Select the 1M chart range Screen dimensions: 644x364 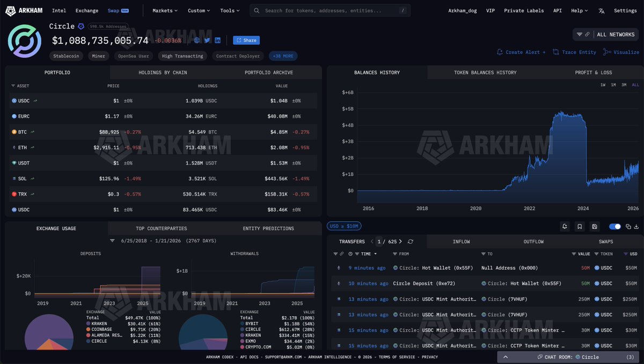613,85
